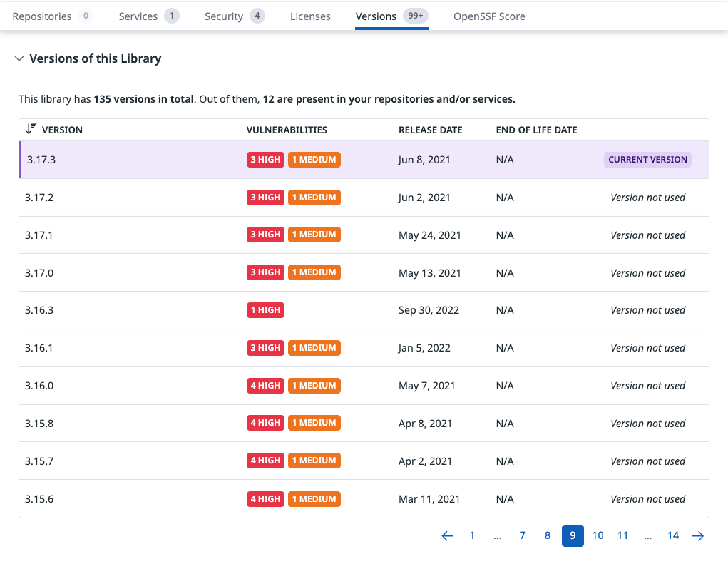Open the Services tab
Viewport: 728px width, 569px height.
coord(139,16)
